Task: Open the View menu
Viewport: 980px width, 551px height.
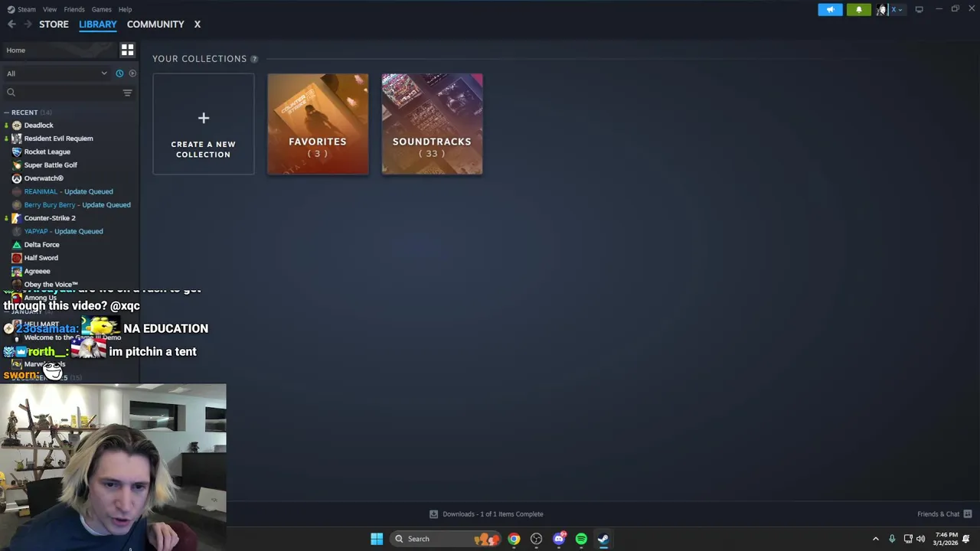Action: pos(50,9)
